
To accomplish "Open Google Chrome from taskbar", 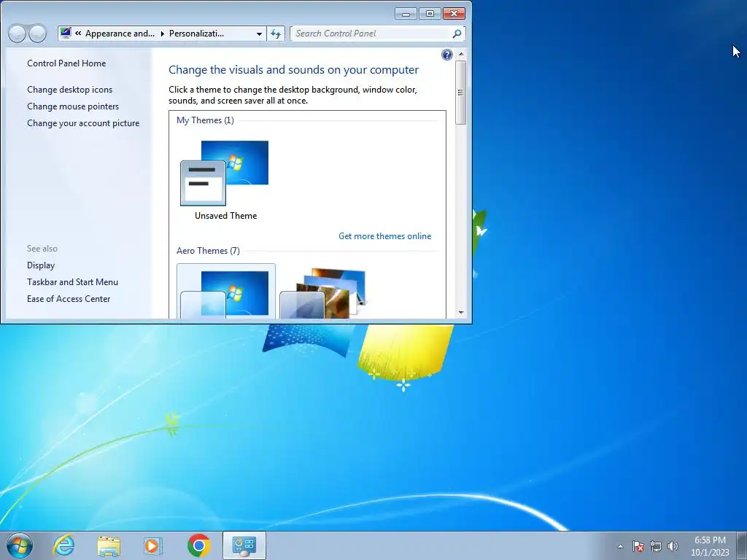I will coord(198,545).
